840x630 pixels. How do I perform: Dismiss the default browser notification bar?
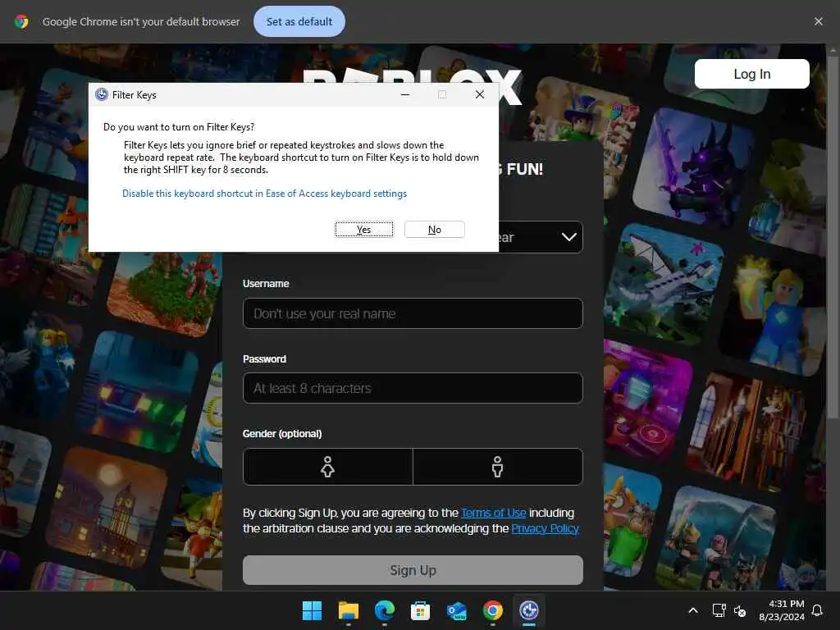coord(818,21)
